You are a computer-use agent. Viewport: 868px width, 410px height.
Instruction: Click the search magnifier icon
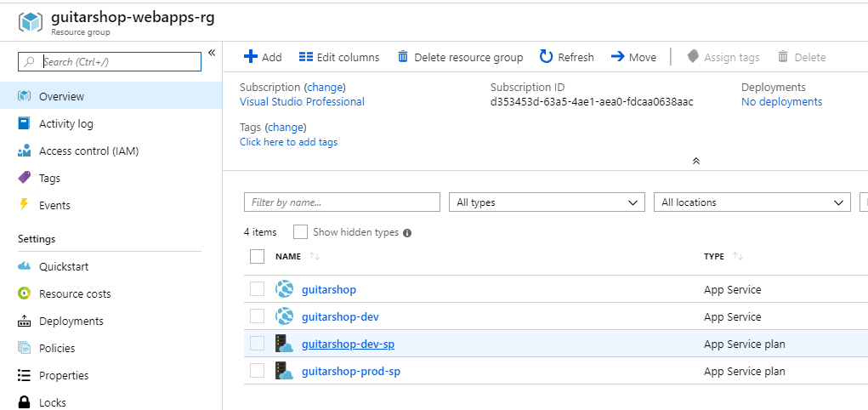(30, 61)
